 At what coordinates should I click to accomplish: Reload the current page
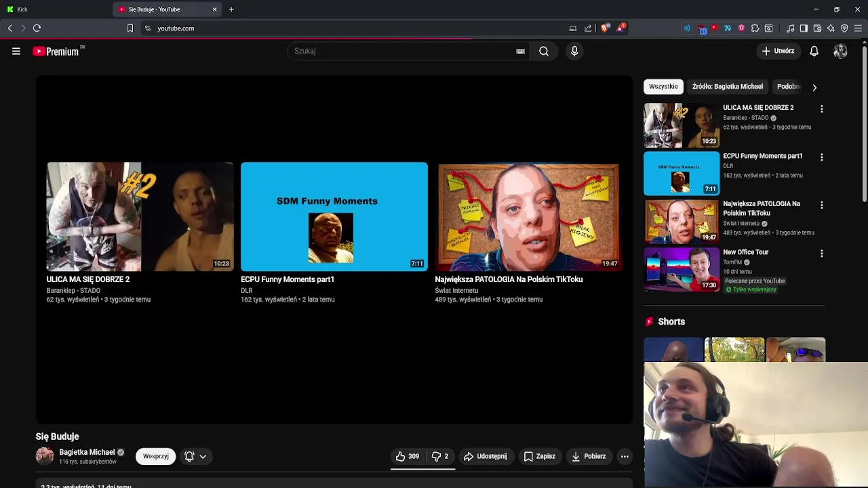point(37,28)
